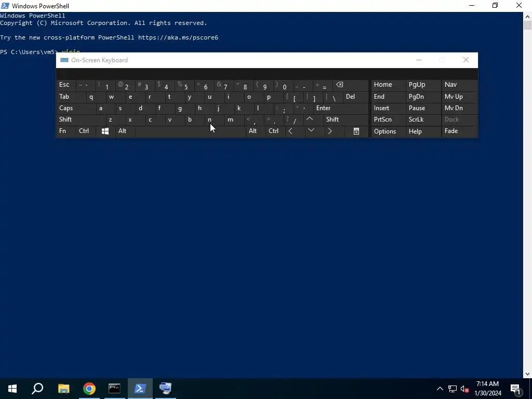Viewport: 532px width, 399px height.
Task: Tap the Windows logo key on keyboard
Action: click(x=105, y=131)
